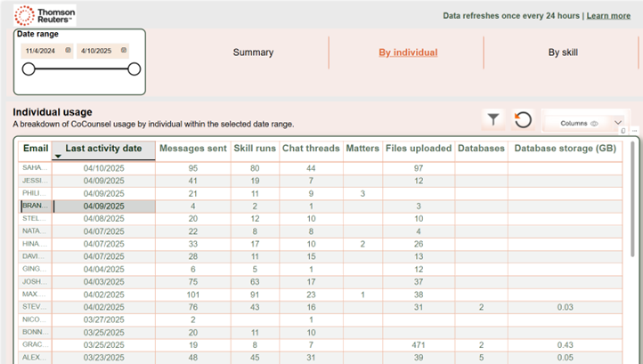This screenshot has height=364, width=643.
Task: Open the more options ellipsis icon
Action: [633, 131]
